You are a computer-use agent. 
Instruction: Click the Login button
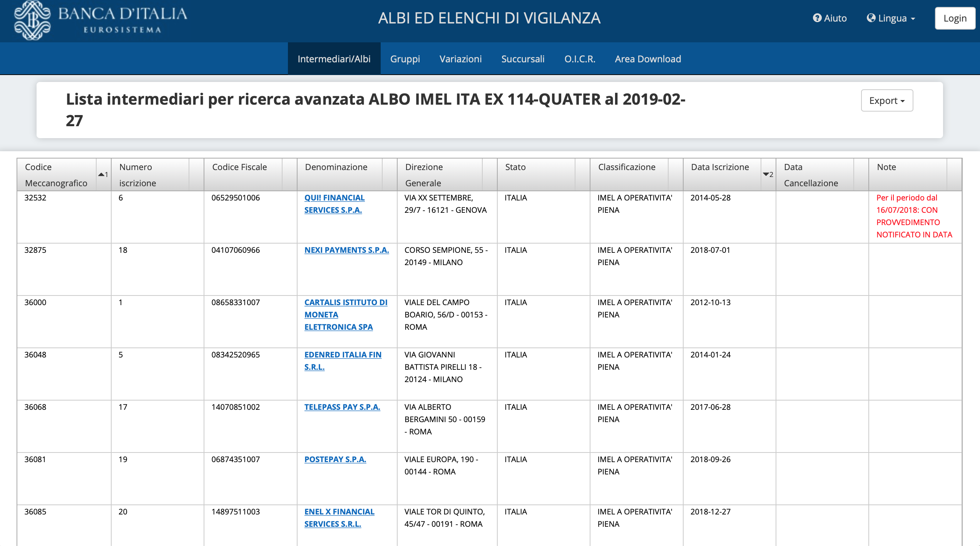point(955,18)
